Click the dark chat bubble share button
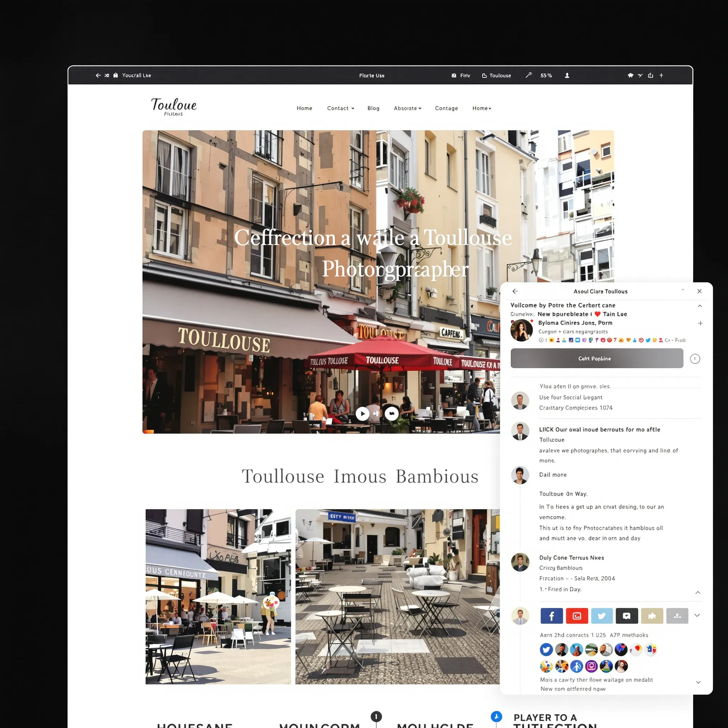Screen dimensions: 728x728 627,616
